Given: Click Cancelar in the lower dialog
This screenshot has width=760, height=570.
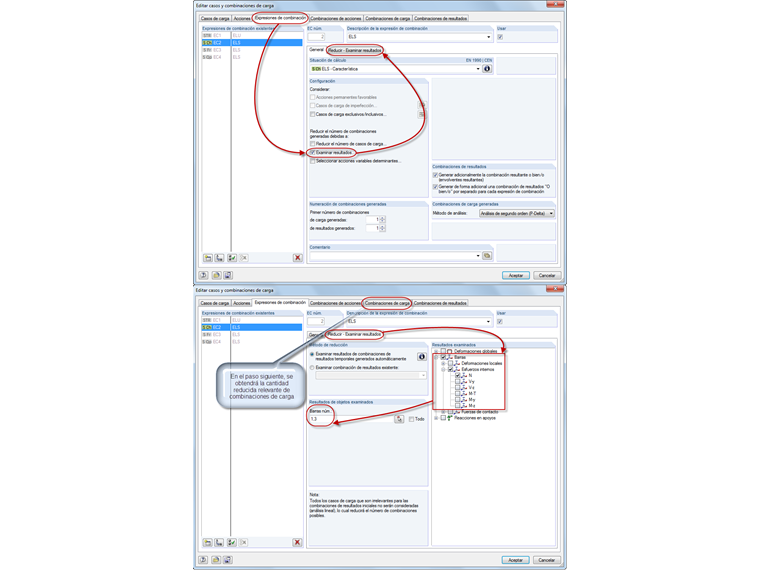Looking at the screenshot, I should point(546,560).
